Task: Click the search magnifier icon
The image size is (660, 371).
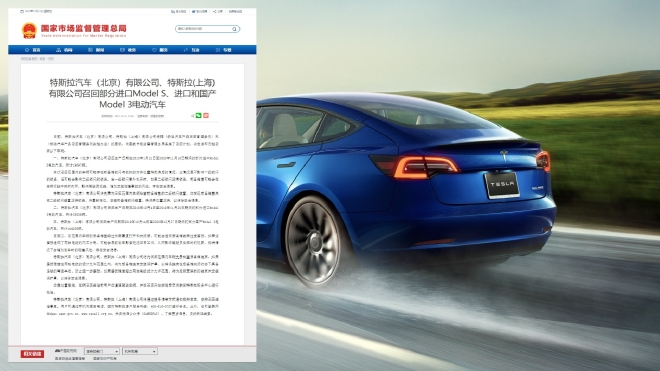Action: [x=234, y=29]
